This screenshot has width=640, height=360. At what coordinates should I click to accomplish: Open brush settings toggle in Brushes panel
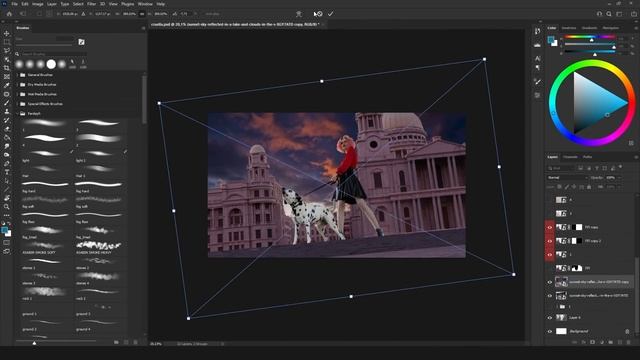(81, 42)
